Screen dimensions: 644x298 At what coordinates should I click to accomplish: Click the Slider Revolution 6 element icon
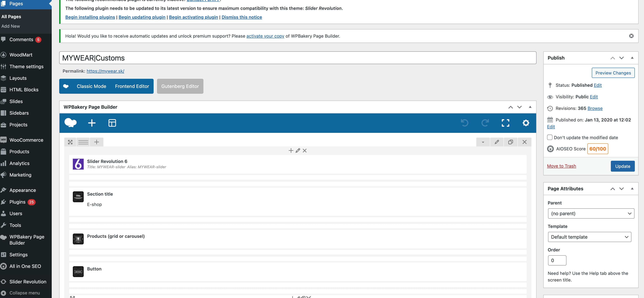point(78,164)
